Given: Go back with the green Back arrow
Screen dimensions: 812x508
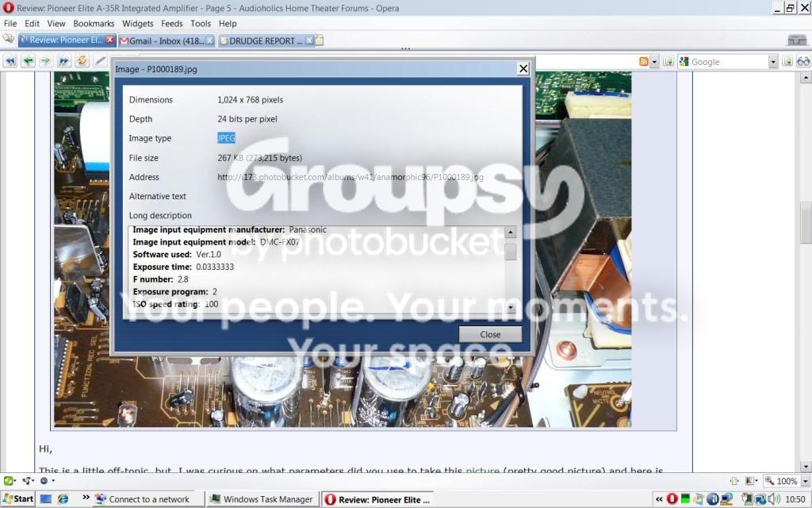Looking at the screenshot, I should click(x=29, y=61).
